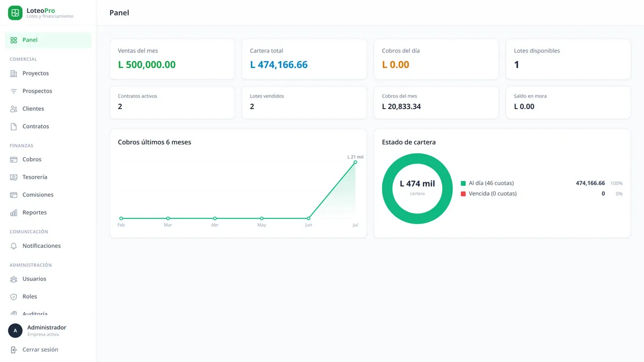
Task: Click the red Vencida legend swatch
Action: (463, 194)
